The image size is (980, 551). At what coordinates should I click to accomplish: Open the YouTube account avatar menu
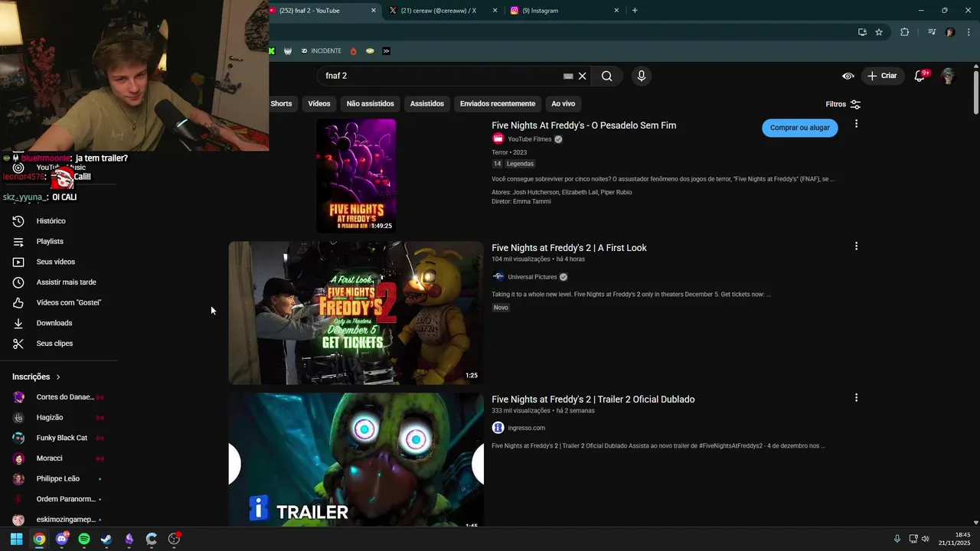pos(948,76)
